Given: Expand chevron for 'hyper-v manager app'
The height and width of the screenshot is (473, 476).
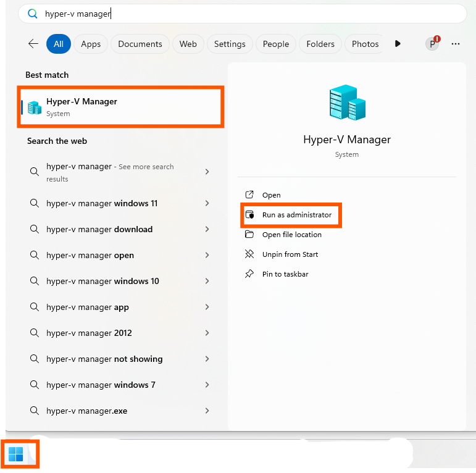Looking at the screenshot, I should click(x=207, y=307).
